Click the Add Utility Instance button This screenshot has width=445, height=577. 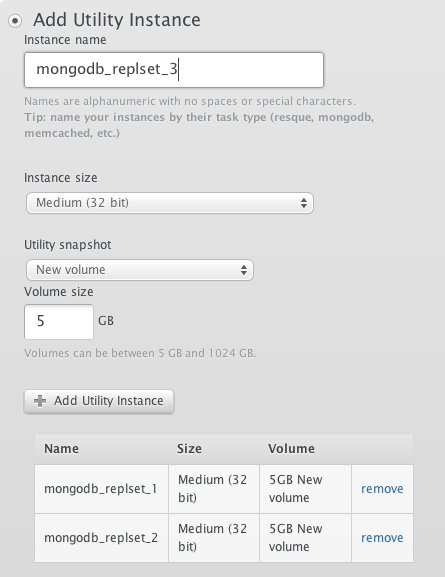[x=99, y=401]
